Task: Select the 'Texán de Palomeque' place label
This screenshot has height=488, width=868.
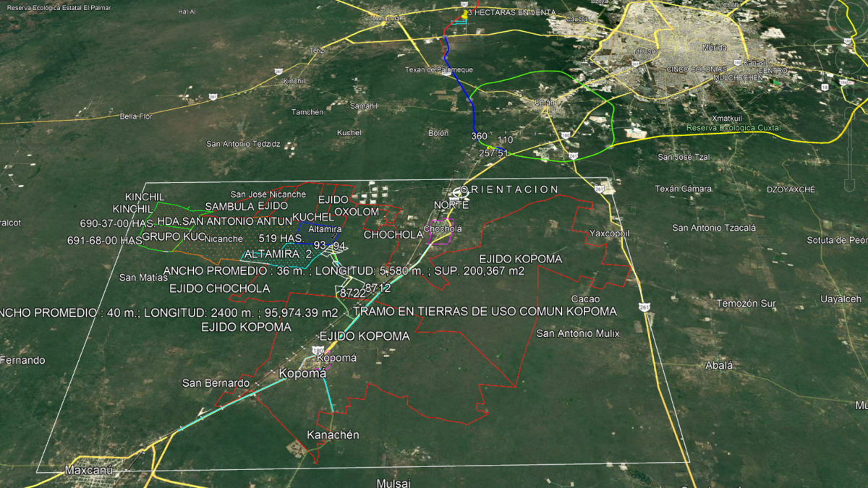Action: coord(439,69)
